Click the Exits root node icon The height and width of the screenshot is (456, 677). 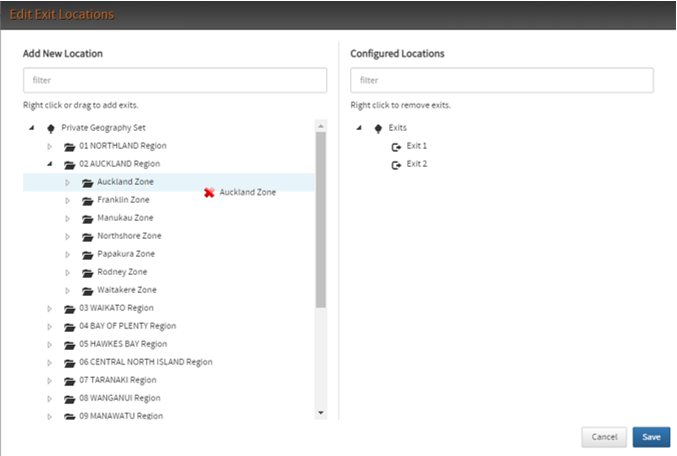click(378, 128)
